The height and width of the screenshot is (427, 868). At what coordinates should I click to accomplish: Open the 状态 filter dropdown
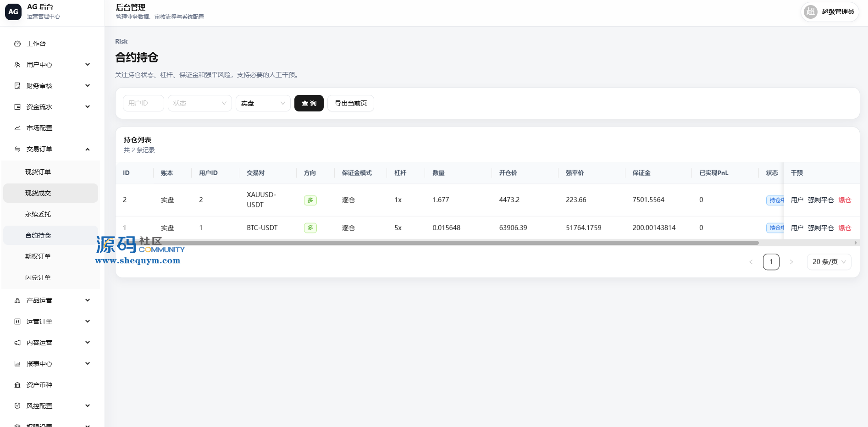[x=200, y=103]
